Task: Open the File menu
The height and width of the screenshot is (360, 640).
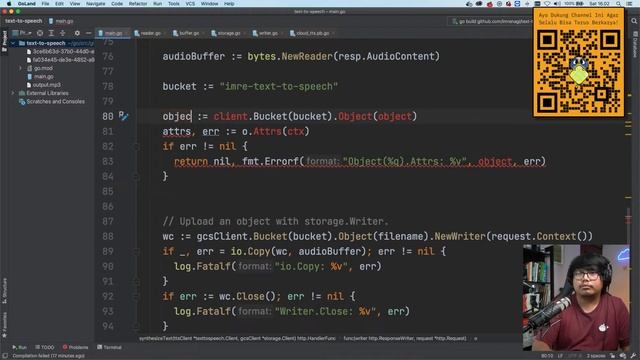Action: tap(45, 4)
